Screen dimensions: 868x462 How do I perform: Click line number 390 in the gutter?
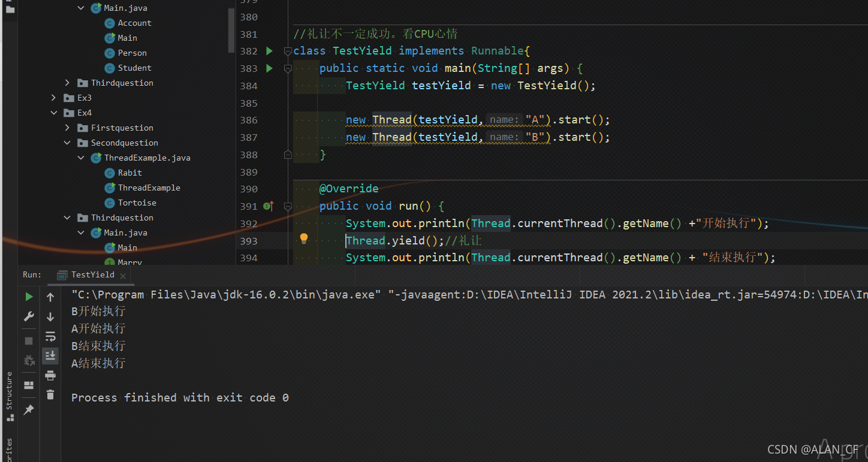[x=248, y=189]
